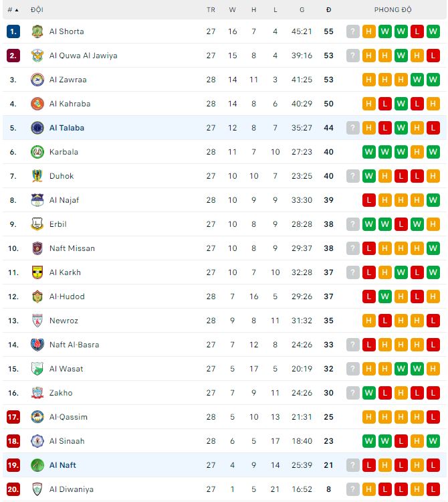
Task: Click the Duhok team logo
Action: [37, 176]
